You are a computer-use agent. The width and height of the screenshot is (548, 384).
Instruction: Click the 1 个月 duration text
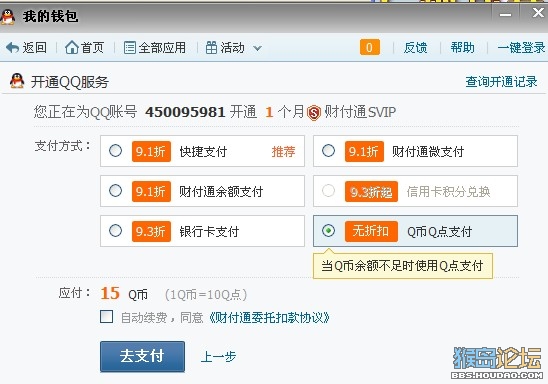pyautogui.click(x=284, y=112)
